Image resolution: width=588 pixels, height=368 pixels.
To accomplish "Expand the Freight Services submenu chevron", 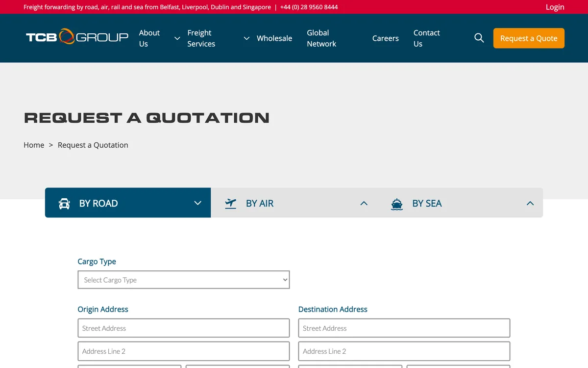I will pos(246,38).
